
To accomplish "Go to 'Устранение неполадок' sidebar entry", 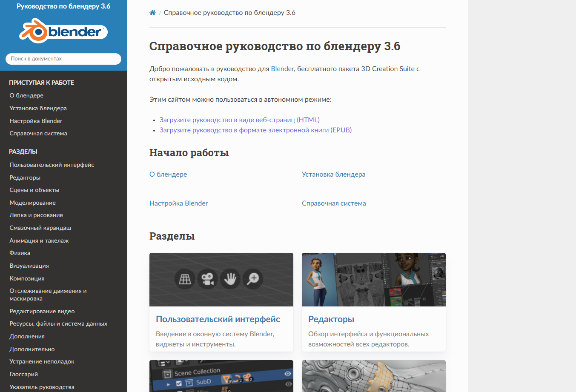I will tap(42, 361).
